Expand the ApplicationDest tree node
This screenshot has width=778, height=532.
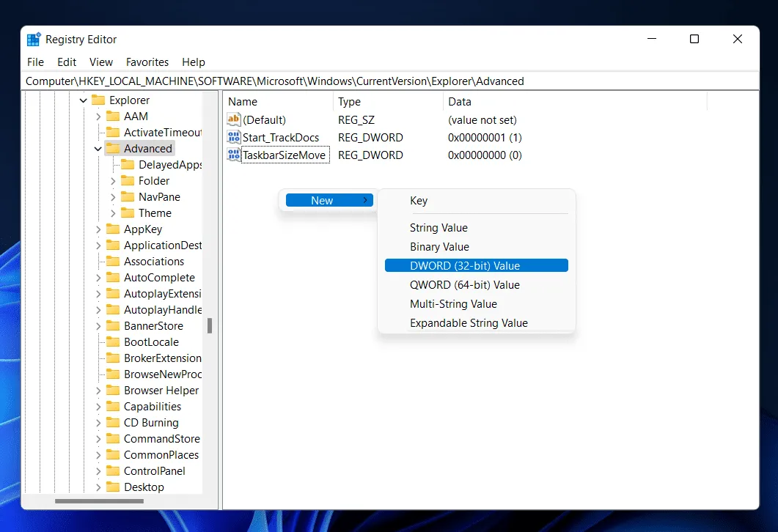[x=98, y=245]
